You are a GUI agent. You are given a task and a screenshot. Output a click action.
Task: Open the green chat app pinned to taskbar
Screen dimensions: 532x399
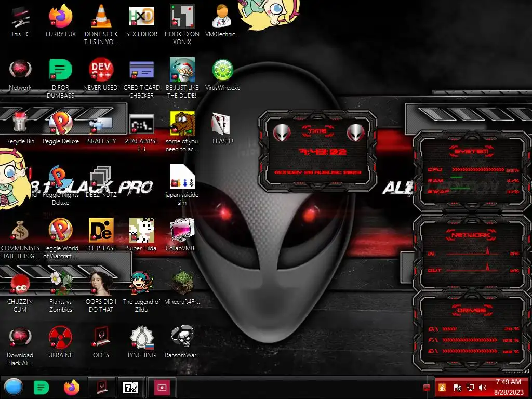(x=42, y=388)
